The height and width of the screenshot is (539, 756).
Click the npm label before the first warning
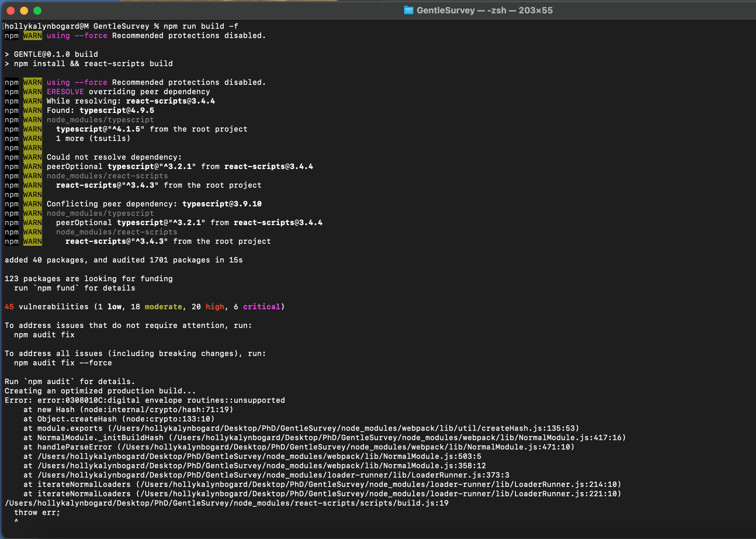click(x=11, y=35)
